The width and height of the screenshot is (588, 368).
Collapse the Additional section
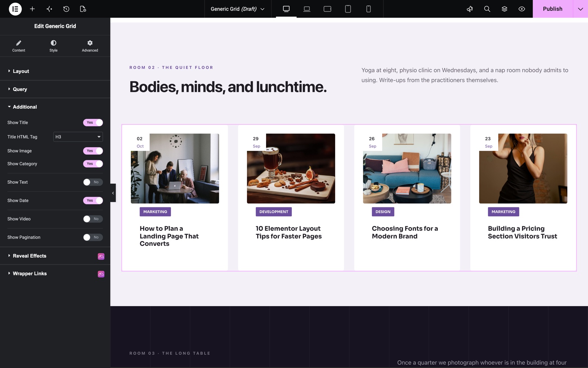click(x=55, y=107)
